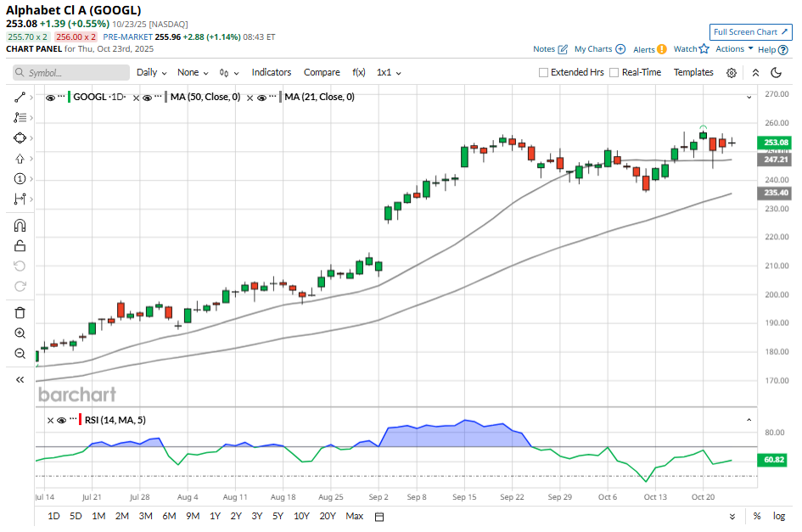Click the double up-arrow collapse icon
Viewport: 802px width, 532px height.
[x=755, y=73]
